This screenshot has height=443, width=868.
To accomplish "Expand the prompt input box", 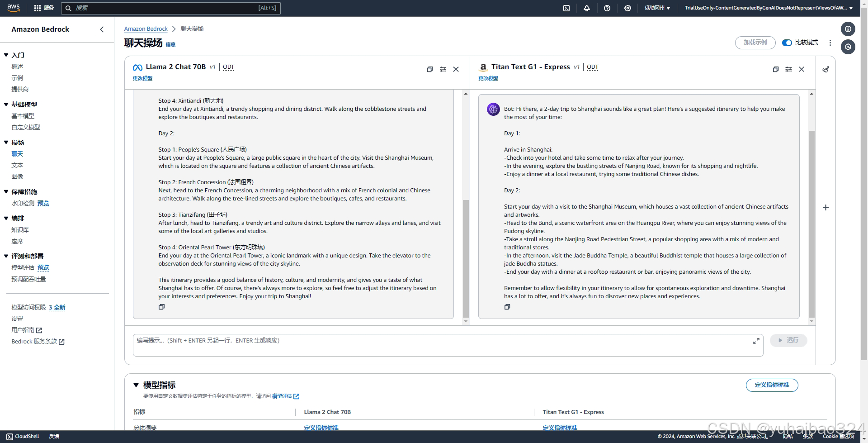I will click(756, 341).
